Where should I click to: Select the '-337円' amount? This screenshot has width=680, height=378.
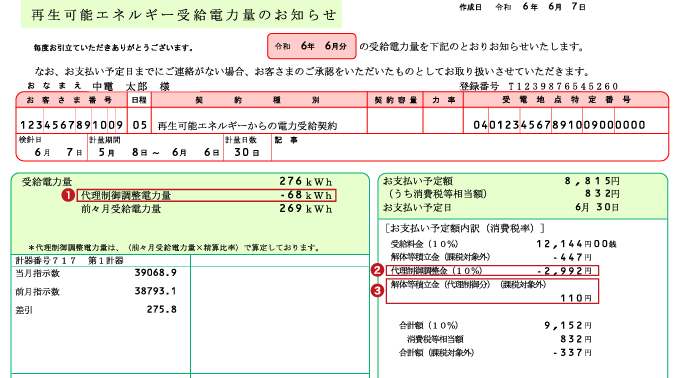pos(572,352)
